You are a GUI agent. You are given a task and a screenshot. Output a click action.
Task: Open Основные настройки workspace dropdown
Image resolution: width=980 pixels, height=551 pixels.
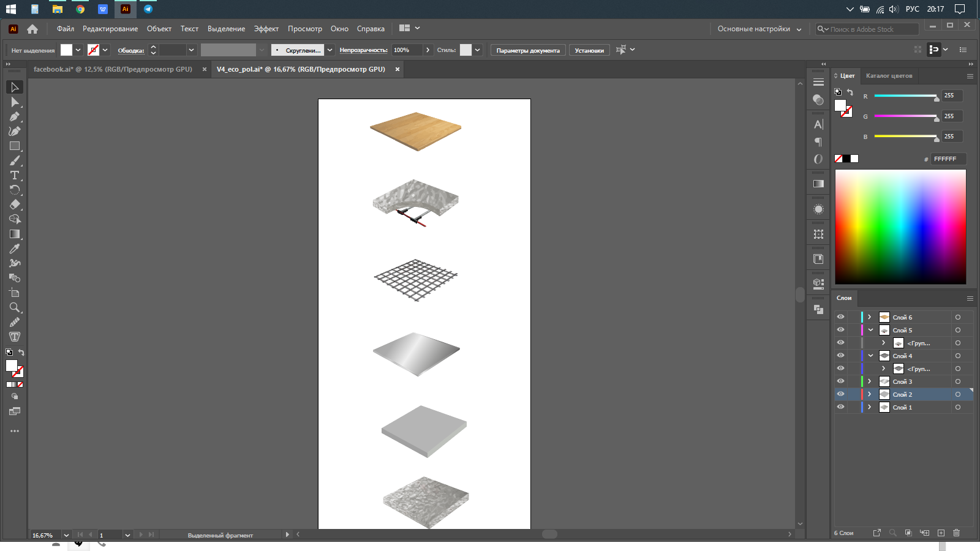[x=759, y=29]
